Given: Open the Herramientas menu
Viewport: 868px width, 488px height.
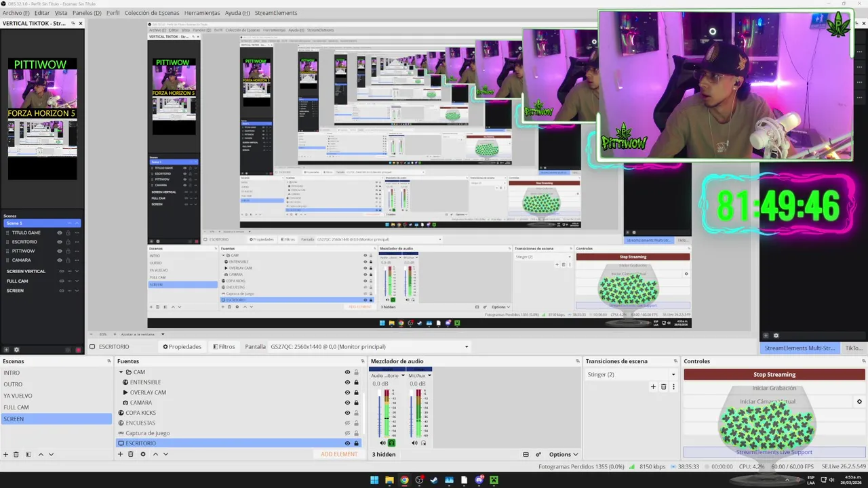Looking at the screenshot, I should 202,13.
